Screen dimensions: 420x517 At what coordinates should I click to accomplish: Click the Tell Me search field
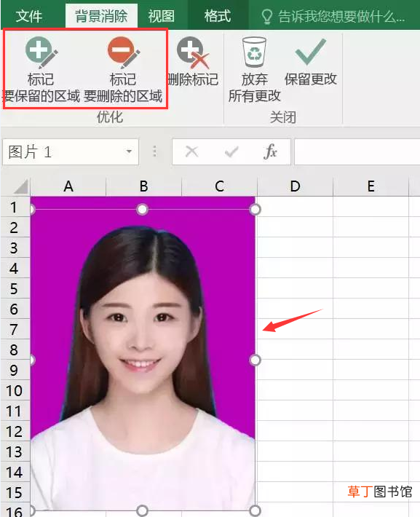point(333,16)
